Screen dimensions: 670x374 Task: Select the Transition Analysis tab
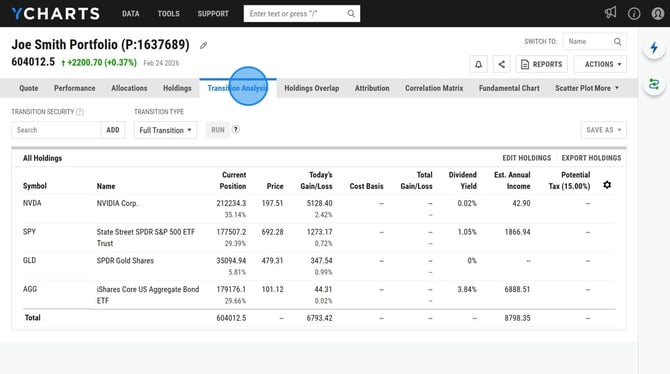tap(238, 88)
